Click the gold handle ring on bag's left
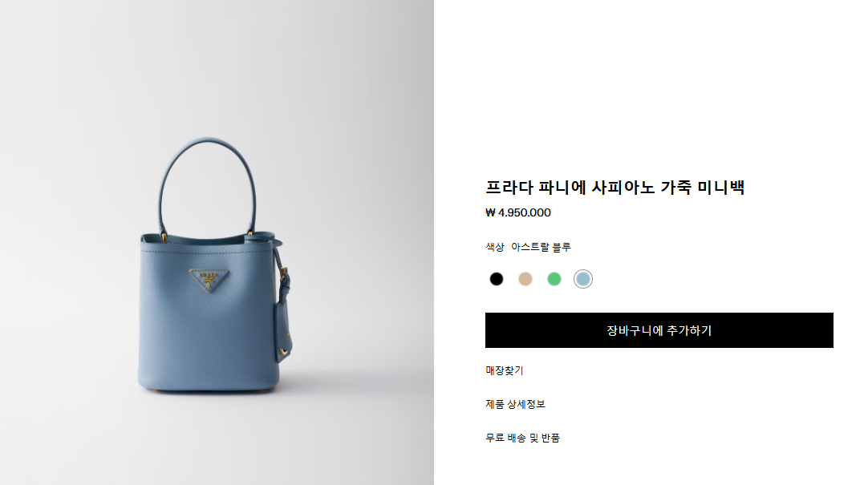This screenshot has width=868, height=485. (x=164, y=238)
